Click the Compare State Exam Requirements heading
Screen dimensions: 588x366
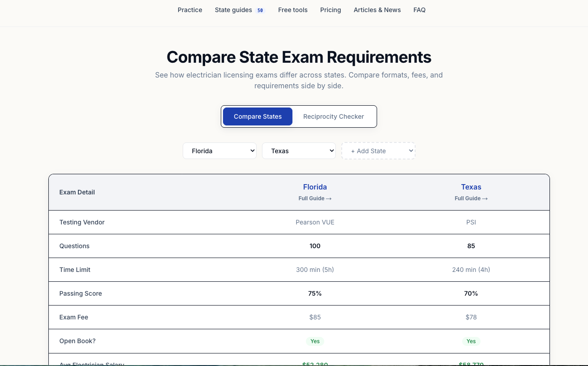pyautogui.click(x=299, y=57)
